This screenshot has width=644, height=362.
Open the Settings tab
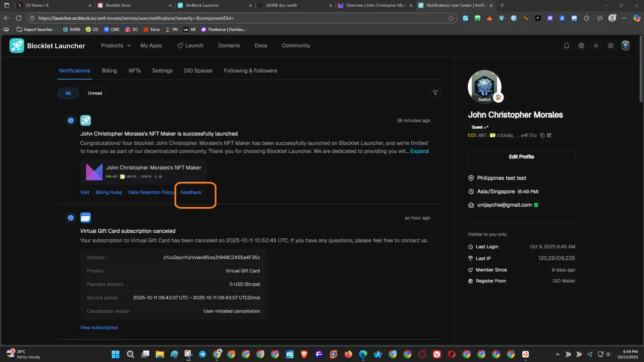coord(162,71)
